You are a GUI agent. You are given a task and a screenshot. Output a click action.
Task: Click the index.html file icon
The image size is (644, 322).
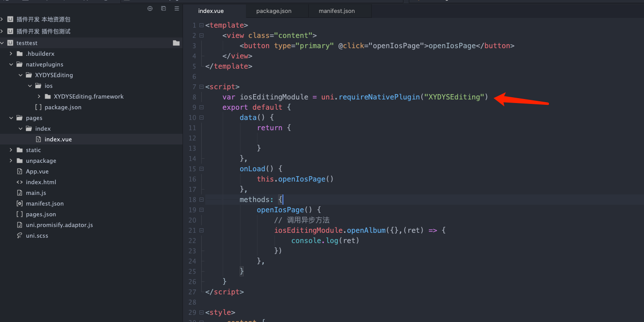(x=20, y=182)
